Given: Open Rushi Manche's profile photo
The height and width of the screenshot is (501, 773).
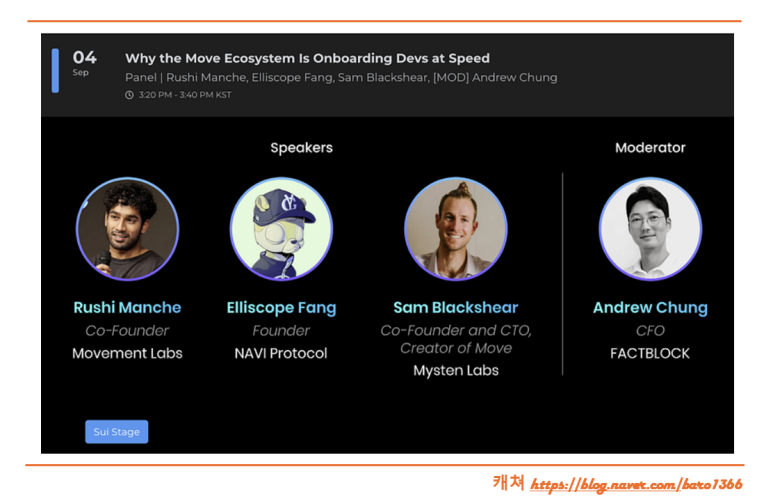Looking at the screenshot, I should [x=128, y=229].
